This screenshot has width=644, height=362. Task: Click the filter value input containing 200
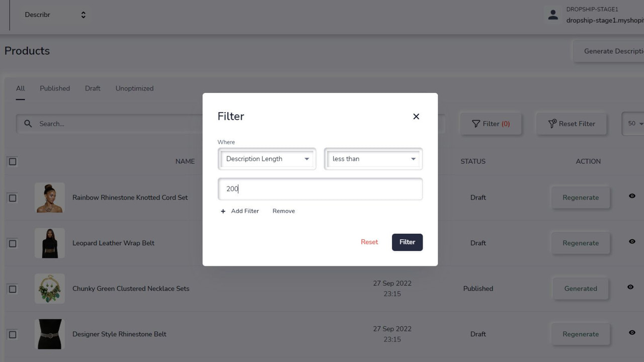tap(320, 189)
